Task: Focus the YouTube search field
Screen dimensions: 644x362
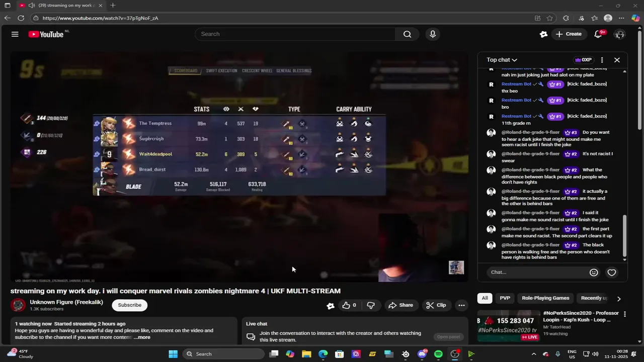Action: (x=296, y=34)
